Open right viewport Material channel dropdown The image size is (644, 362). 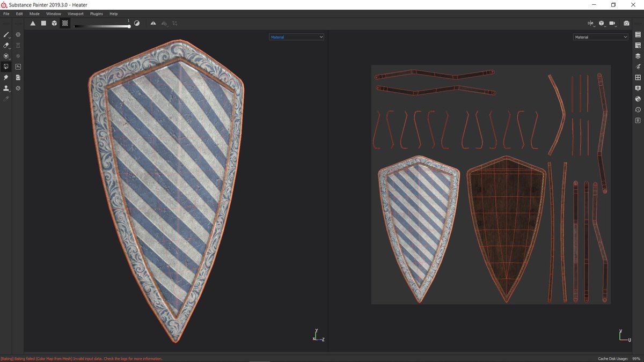coord(601,37)
